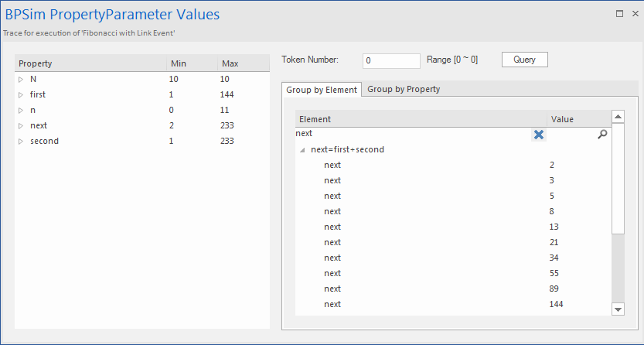
Task: Sort by the Property column header
Action: 90,63
